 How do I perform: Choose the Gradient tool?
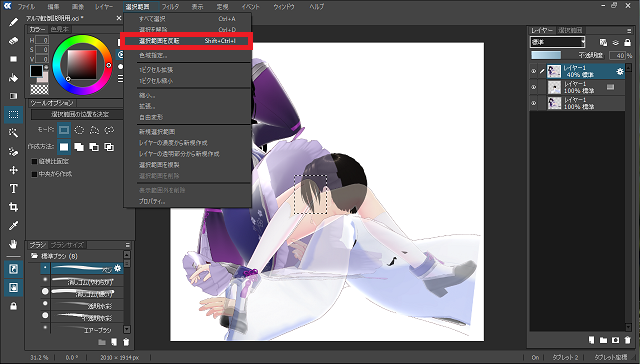click(x=13, y=96)
